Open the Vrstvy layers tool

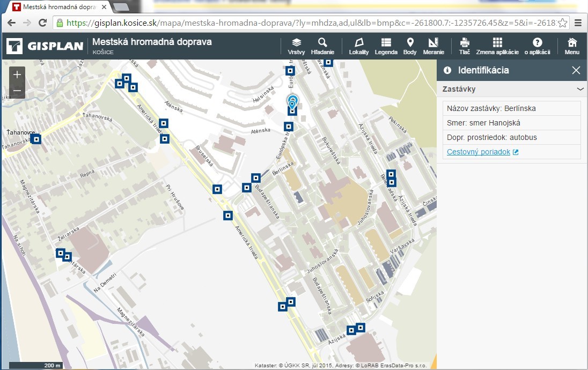coord(296,46)
